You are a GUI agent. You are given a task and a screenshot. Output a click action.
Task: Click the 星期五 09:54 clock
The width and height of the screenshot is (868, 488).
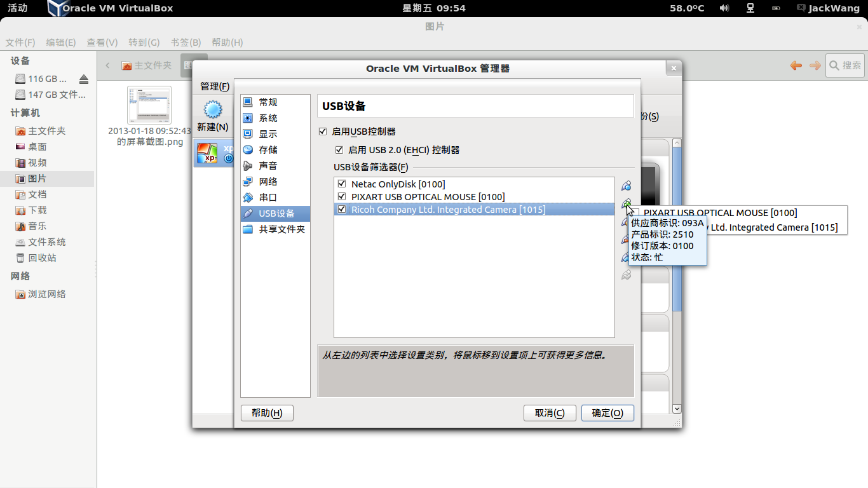point(434,8)
